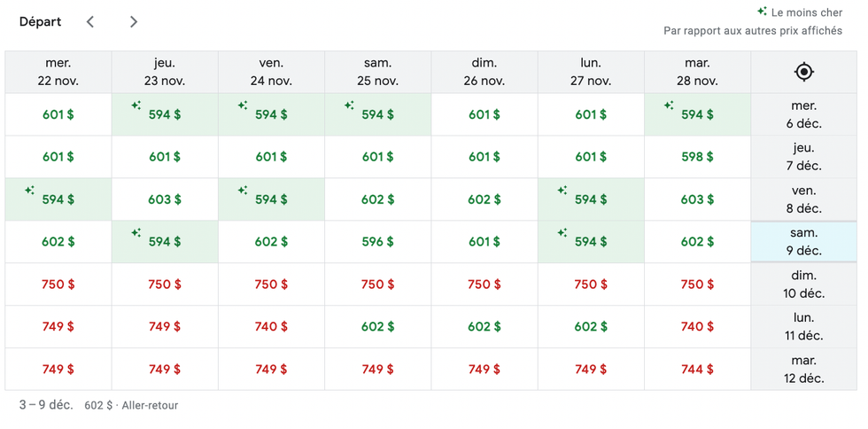The image size is (868, 429).
Task: Choose mer. 6 déc. return date row
Action: tap(803, 114)
